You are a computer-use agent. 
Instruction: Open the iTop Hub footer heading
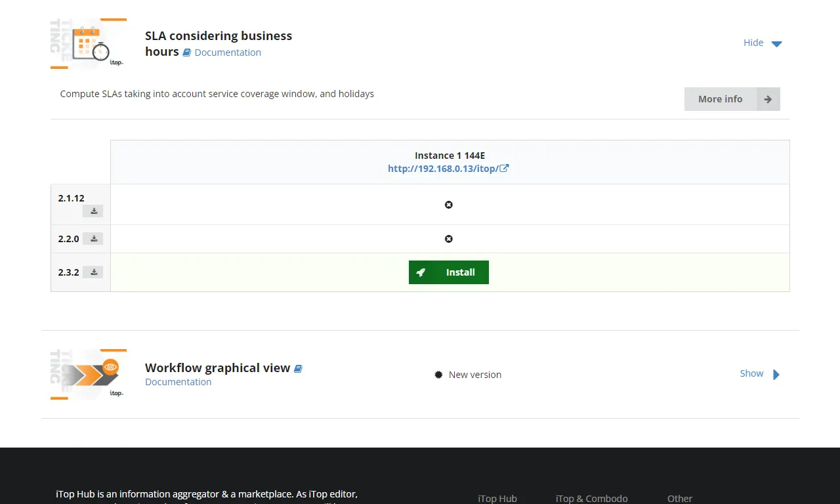point(497,499)
